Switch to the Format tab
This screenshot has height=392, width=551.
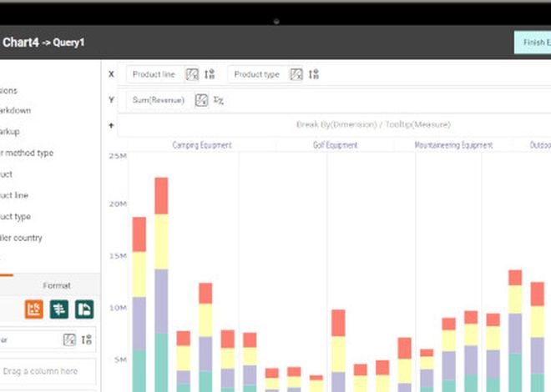[x=57, y=285]
